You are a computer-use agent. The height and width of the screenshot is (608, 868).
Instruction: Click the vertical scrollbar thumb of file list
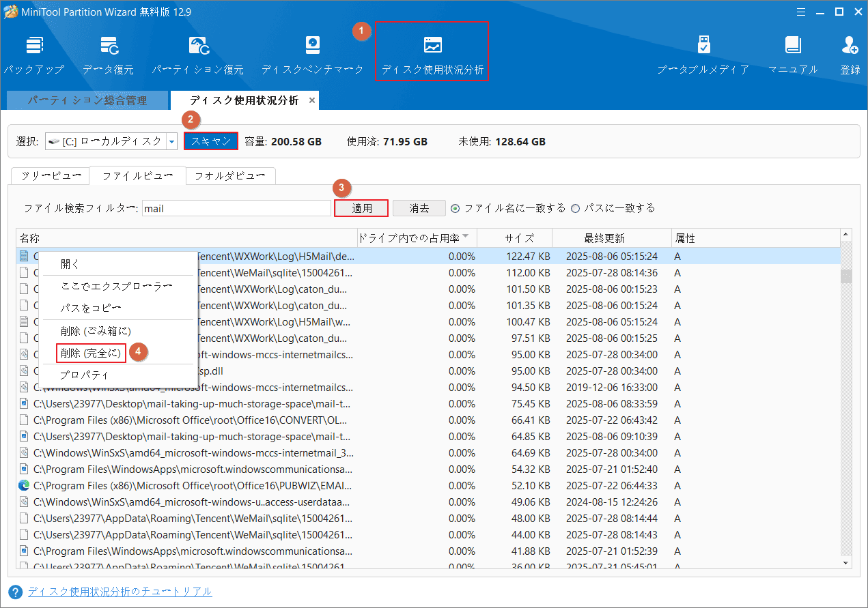[846, 276]
